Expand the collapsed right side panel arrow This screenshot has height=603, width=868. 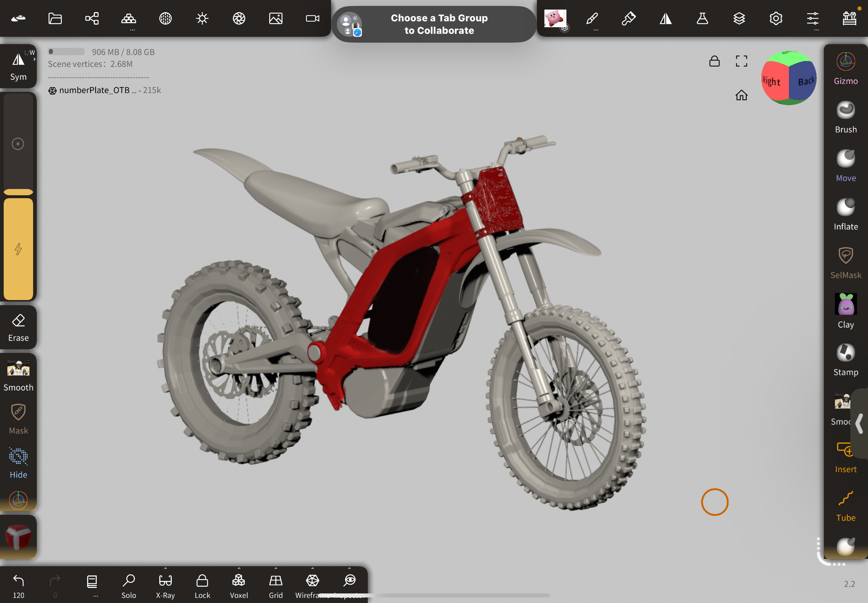pyautogui.click(x=859, y=424)
